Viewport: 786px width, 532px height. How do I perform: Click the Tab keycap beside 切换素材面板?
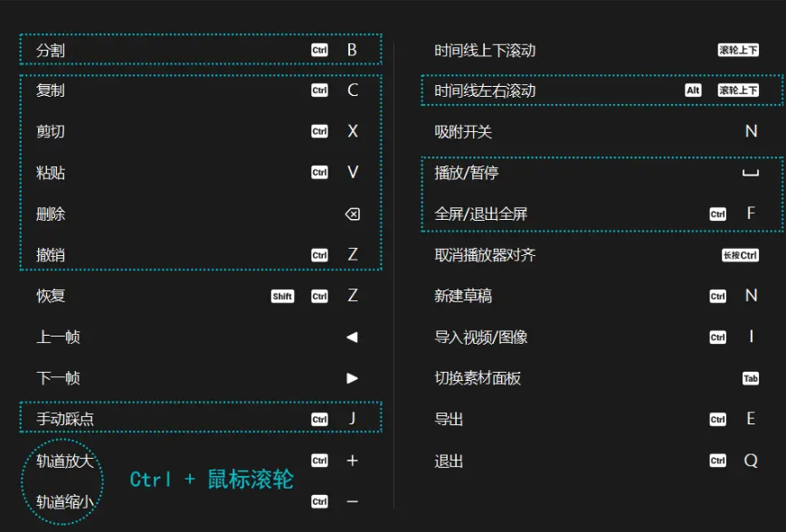[751, 378]
